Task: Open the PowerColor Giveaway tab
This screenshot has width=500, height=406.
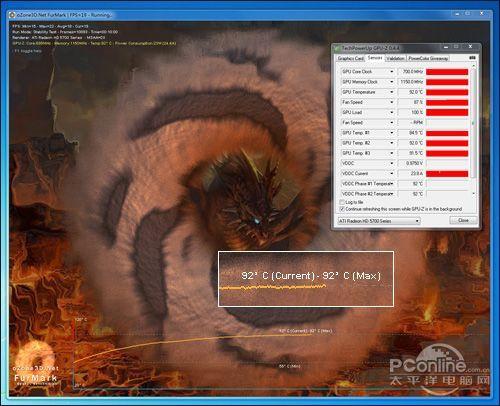Action: [x=428, y=58]
